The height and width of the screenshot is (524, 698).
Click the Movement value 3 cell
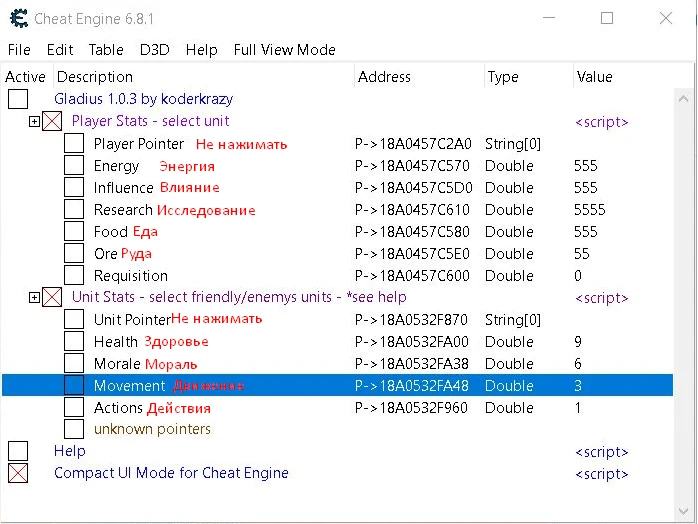tap(578, 386)
